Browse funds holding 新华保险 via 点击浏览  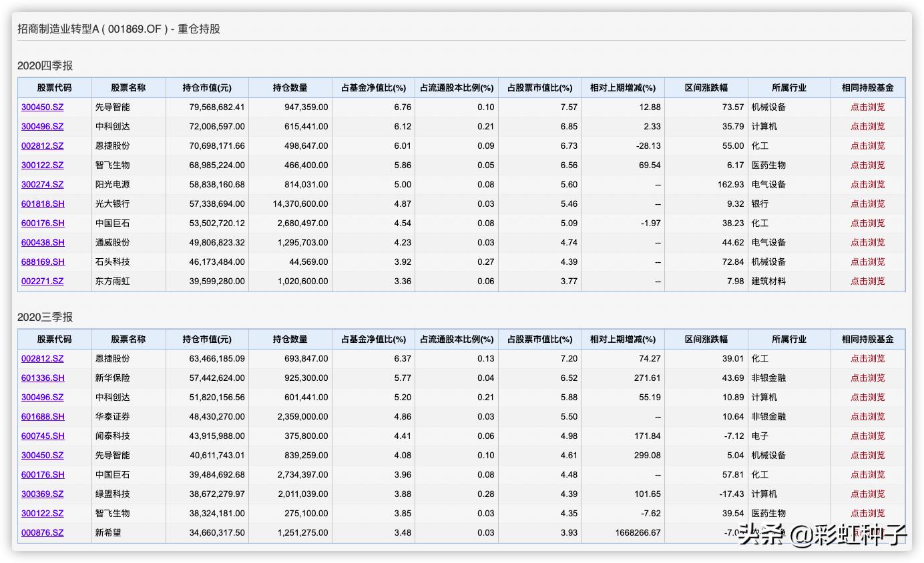click(x=867, y=378)
